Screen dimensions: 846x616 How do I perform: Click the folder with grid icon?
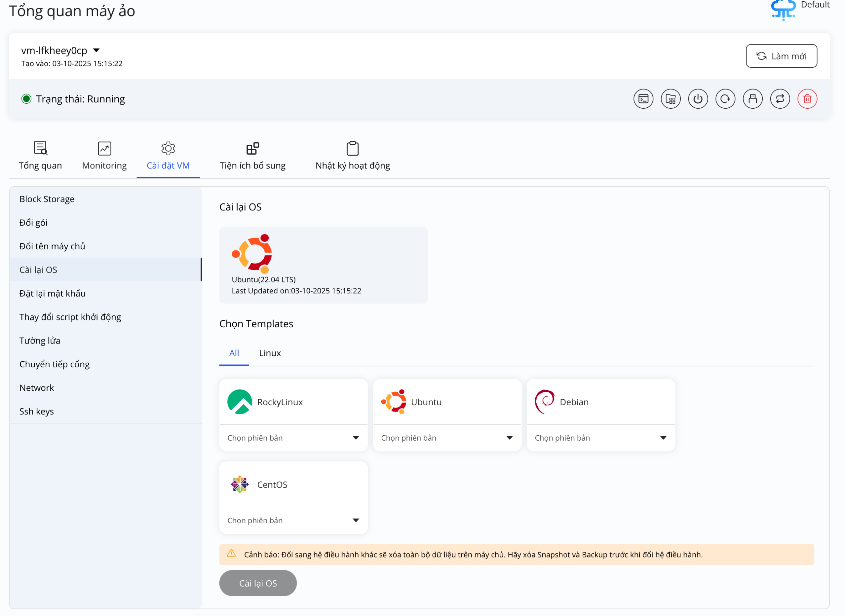(x=670, y=99)
